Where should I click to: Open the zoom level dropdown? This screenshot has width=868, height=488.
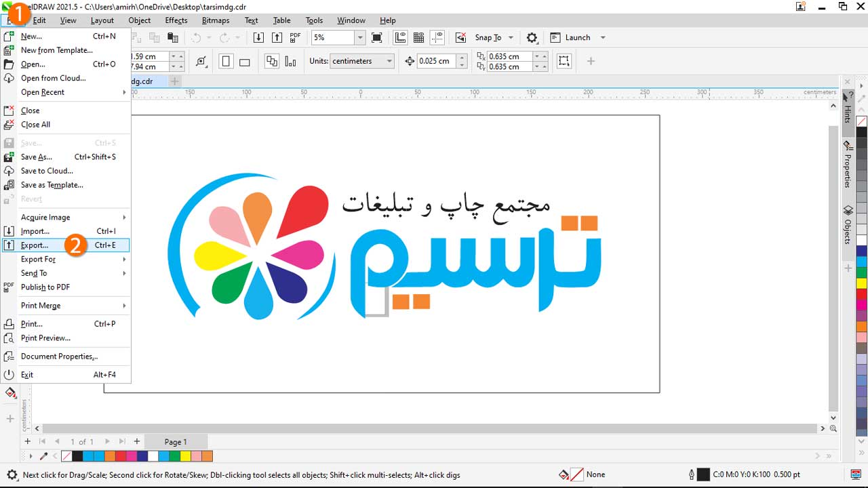360,38
